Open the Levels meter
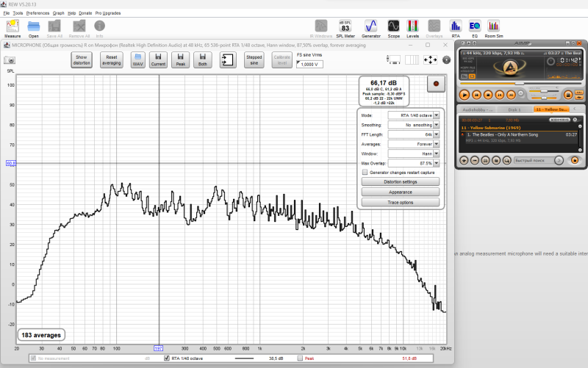Image resolution: width=588 pixels, height=368 pixels. pos(412,29)
